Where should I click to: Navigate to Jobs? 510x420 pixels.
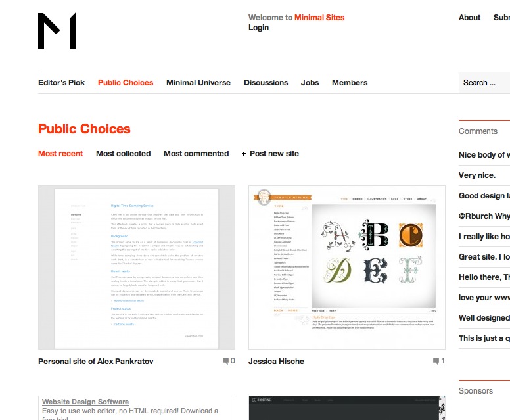pyautogui.click(x=310, y=83)
